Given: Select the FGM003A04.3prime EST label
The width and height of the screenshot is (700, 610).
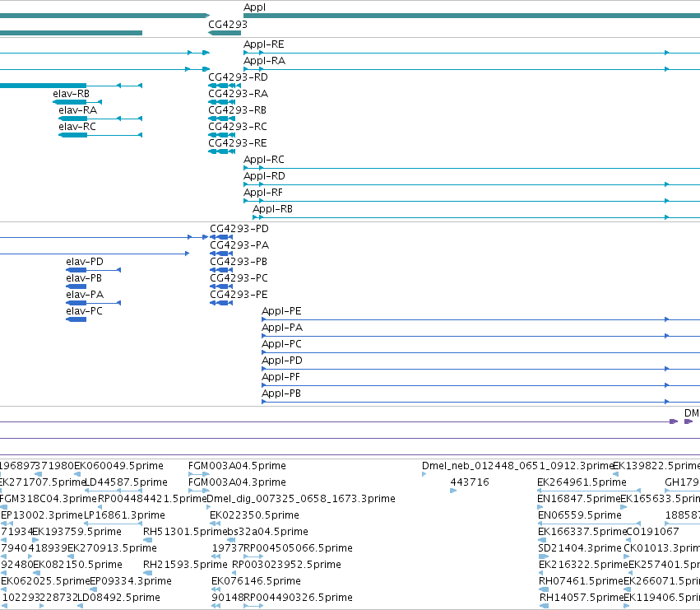Looking at the screenshot, I should [237, 482].
